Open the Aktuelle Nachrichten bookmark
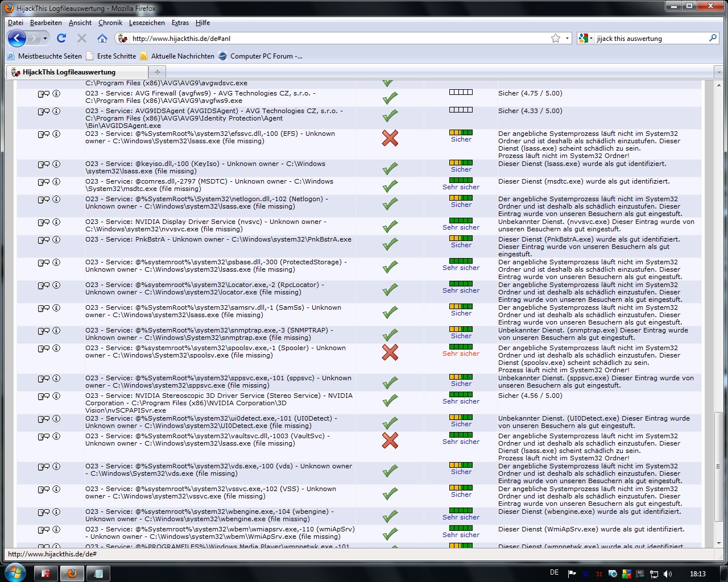The image size is (728, 582). (x=182, y=56)
